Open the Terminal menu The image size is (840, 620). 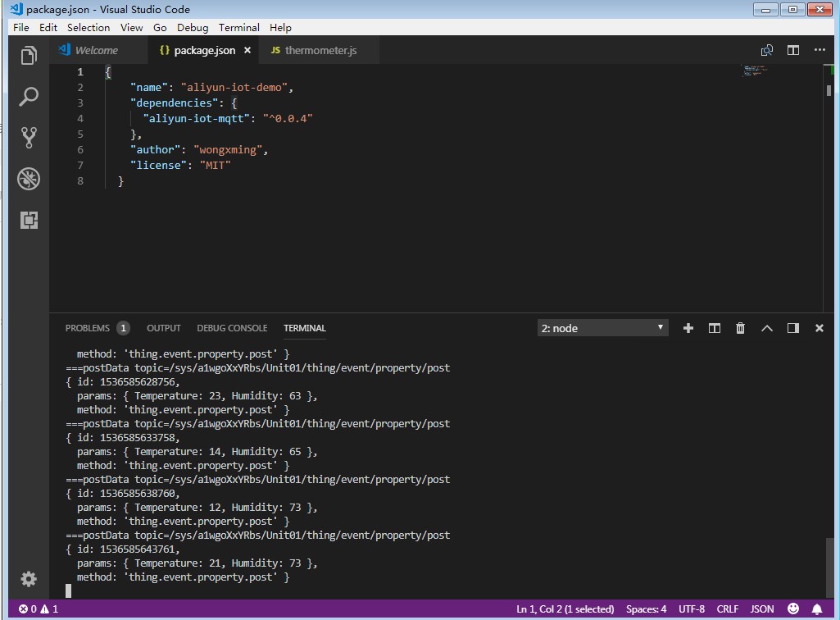point(239,27)
